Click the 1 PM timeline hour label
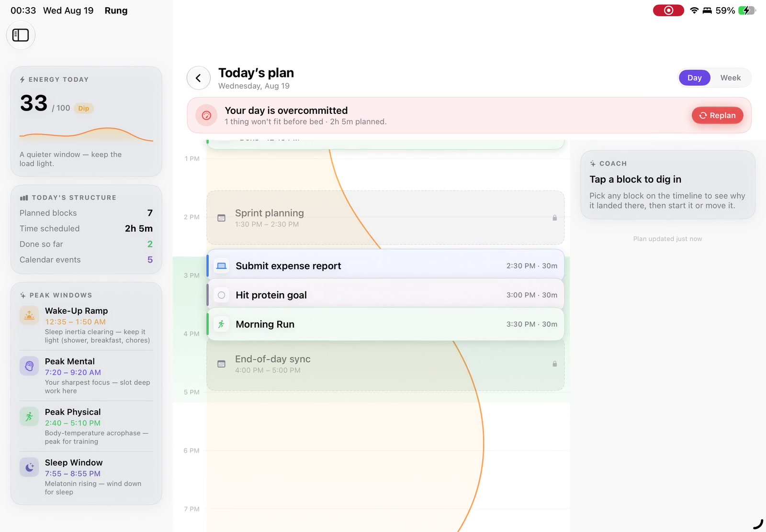Screen dimensions: 766x532 192,159
